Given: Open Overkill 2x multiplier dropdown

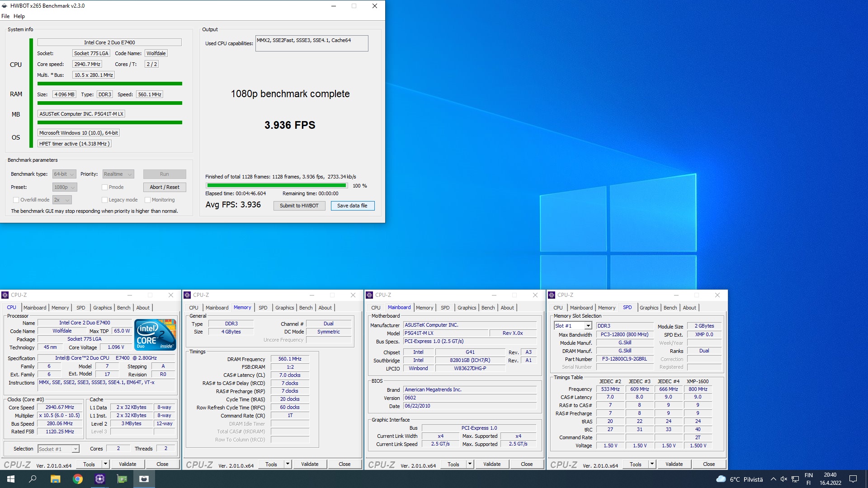Looking at the screenshot, I should (x=62, y=200).
